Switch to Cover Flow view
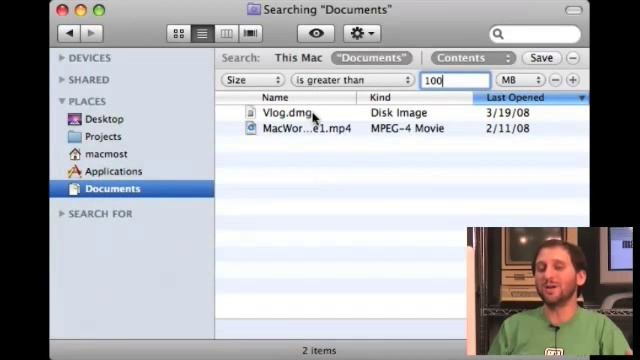The height and width of the screenshot is (360, 640). pyautogui.click(x=250, y=33)
